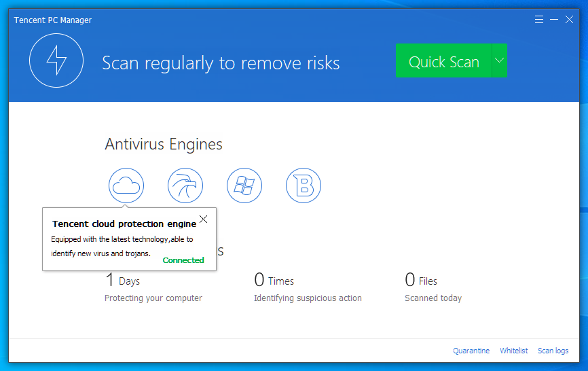Click the Antivirus Engines heading
Screen dimensions: 588x371
(x=164, y=144)
